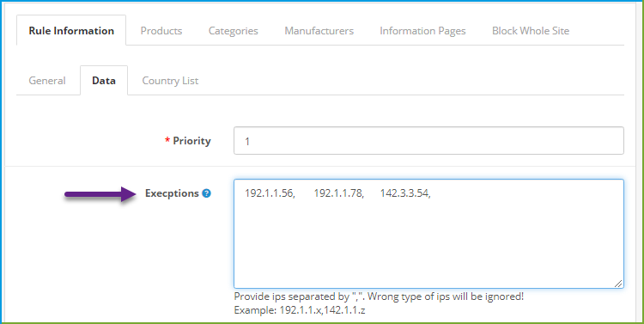The height and width of the screenshot is (324, 644).
Task: Open the Country List sub-tab
Action: coord(170,81)
